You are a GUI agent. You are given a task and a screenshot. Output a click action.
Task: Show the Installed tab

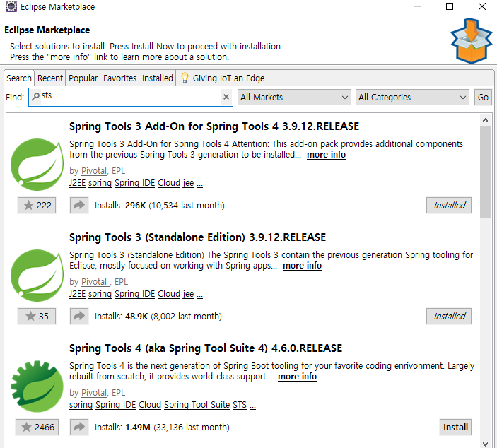click(158, 78)
